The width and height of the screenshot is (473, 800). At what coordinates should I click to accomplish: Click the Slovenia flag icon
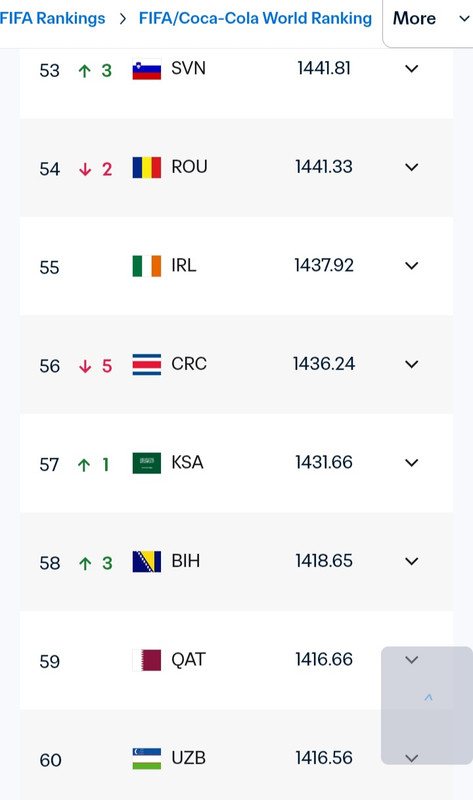pos(146,69)
